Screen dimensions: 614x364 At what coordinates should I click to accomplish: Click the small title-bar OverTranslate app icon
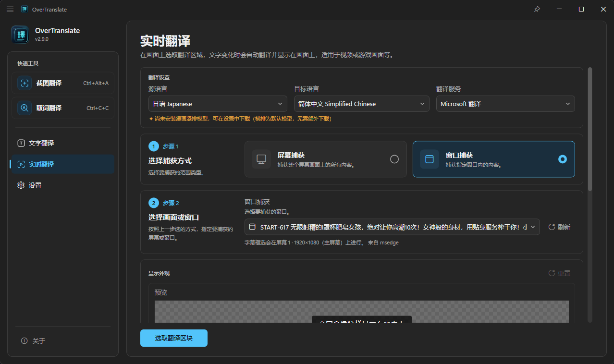click(x=25, y=9)
